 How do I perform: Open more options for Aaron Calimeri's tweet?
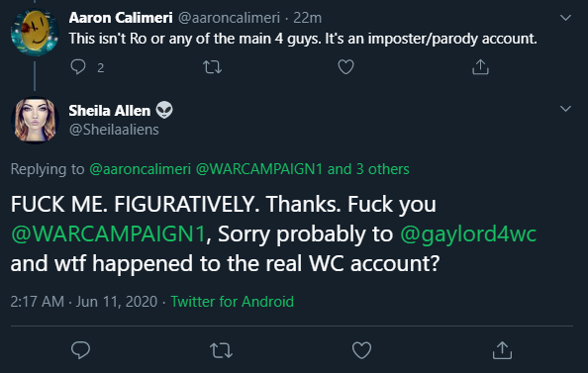tap(565, 18)
